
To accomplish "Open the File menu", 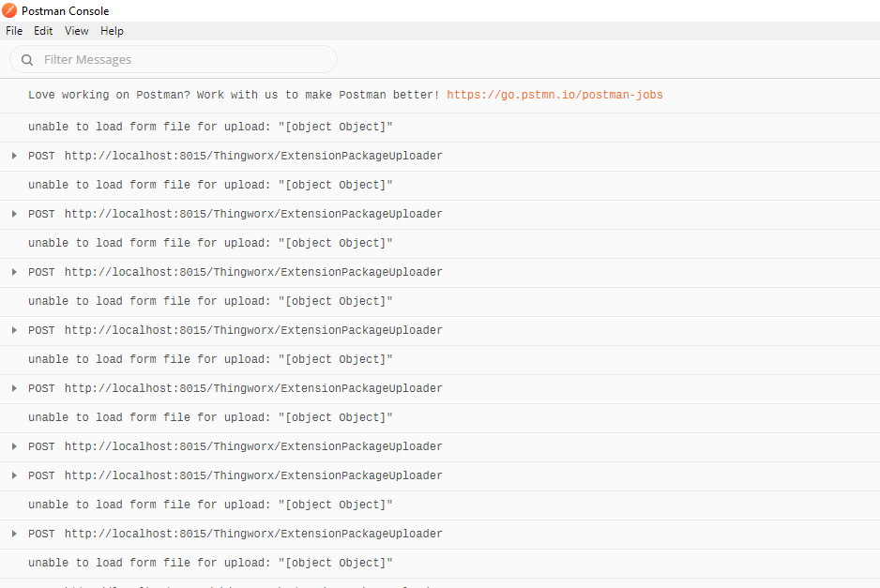I will [x=14, y=30].
